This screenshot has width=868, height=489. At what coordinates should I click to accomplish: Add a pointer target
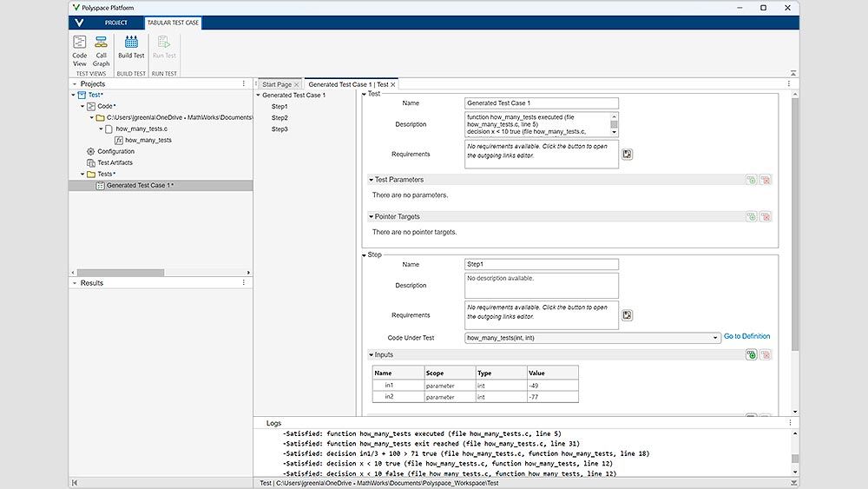click(x=751, y=216)
